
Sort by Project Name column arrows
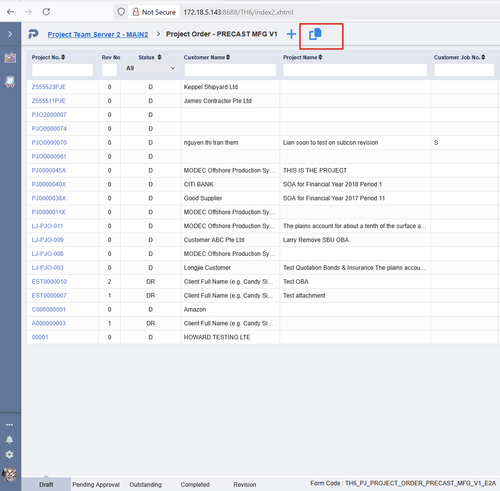pyautogui.click(x=320, y=57)
